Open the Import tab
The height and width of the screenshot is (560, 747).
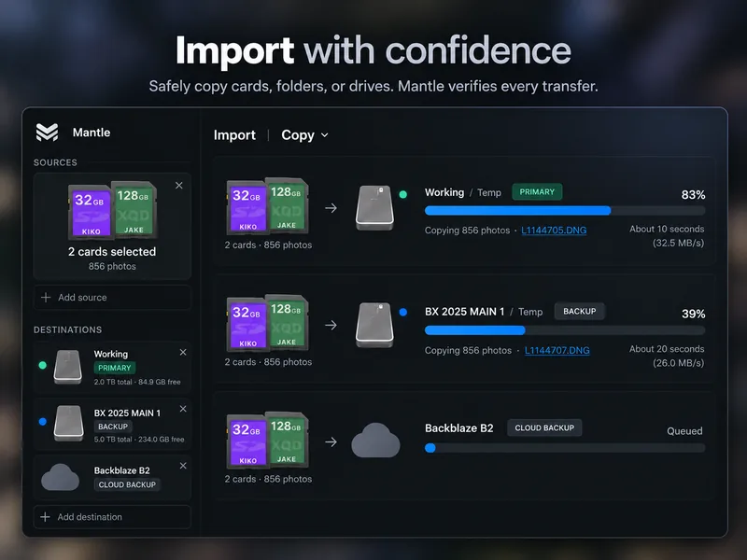click(234, 135)
